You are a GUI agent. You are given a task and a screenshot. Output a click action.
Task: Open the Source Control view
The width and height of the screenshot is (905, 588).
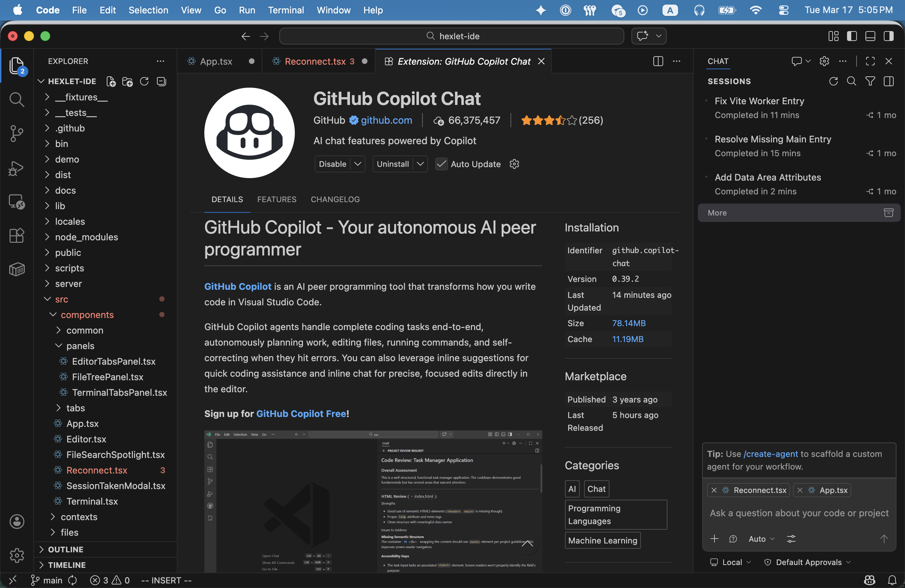coord(17,133)
